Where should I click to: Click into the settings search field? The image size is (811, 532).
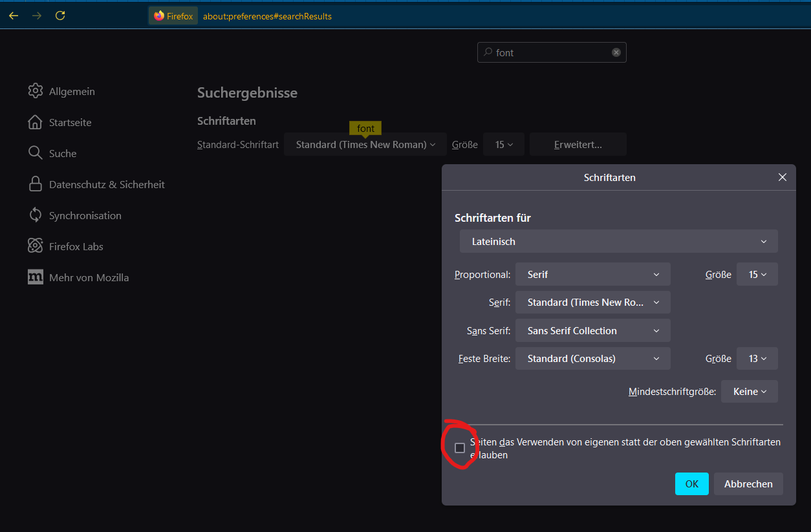[550, 52]
